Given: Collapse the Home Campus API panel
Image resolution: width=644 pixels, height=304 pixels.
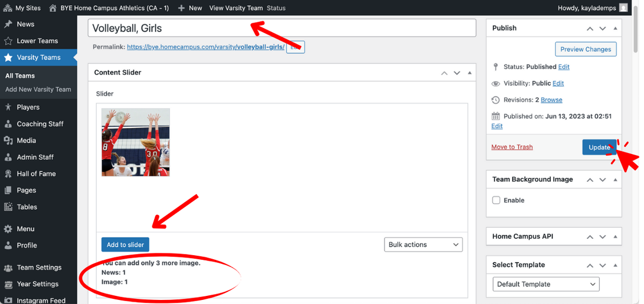Looking at the screenshot, I should coord(615,237).
